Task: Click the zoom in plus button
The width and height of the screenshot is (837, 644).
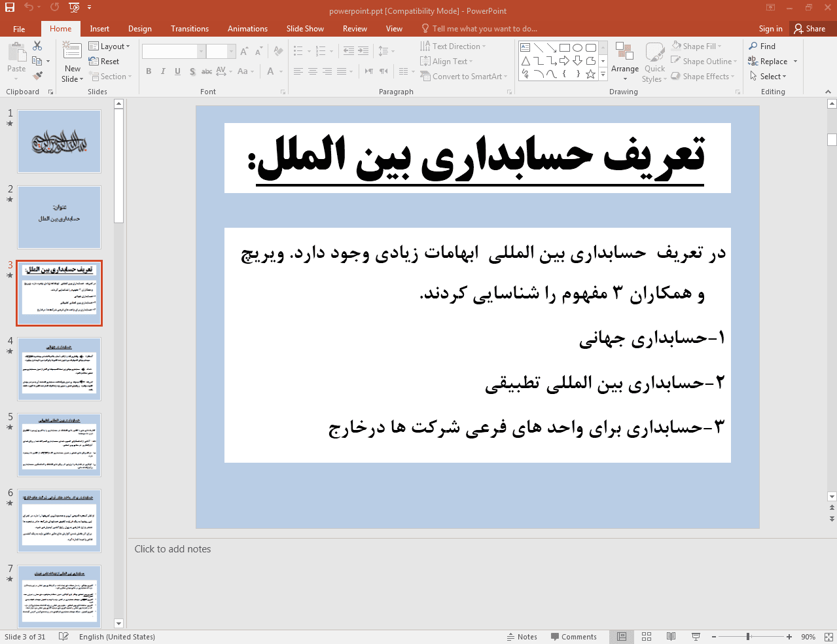Action: 789,637
